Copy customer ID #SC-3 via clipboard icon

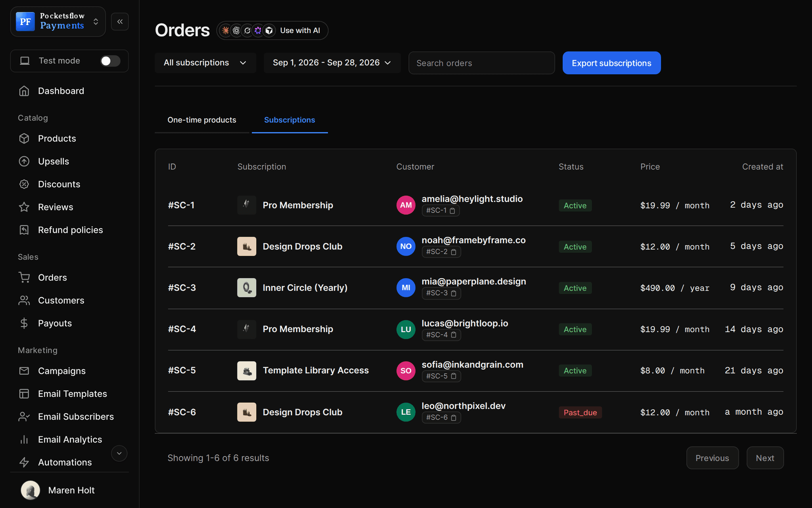click(454, 293)
